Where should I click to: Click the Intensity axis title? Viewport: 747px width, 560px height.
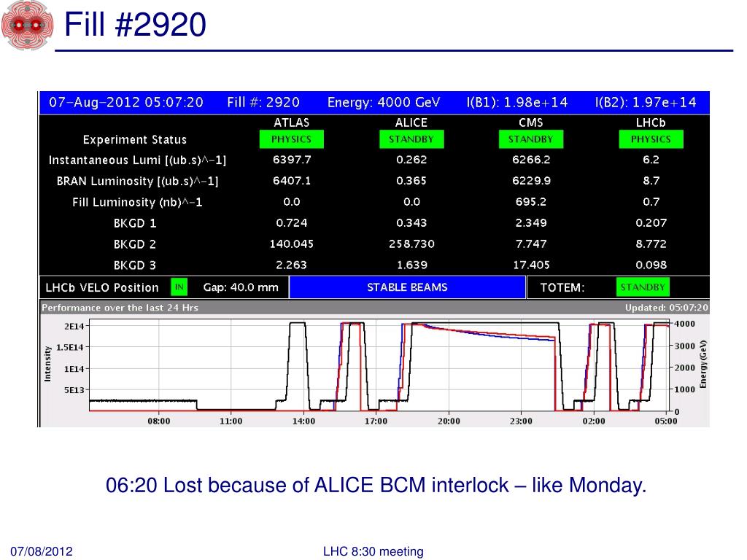point(47,364)
